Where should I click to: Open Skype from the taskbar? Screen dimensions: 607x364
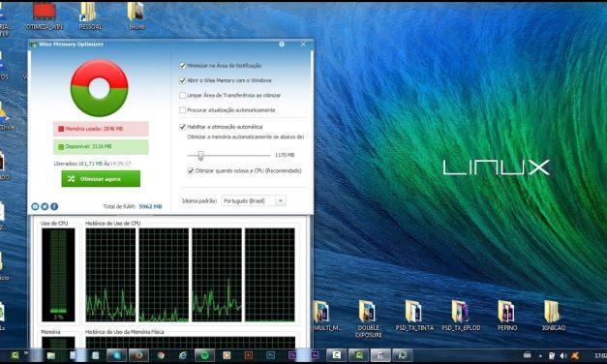point(116,355)
